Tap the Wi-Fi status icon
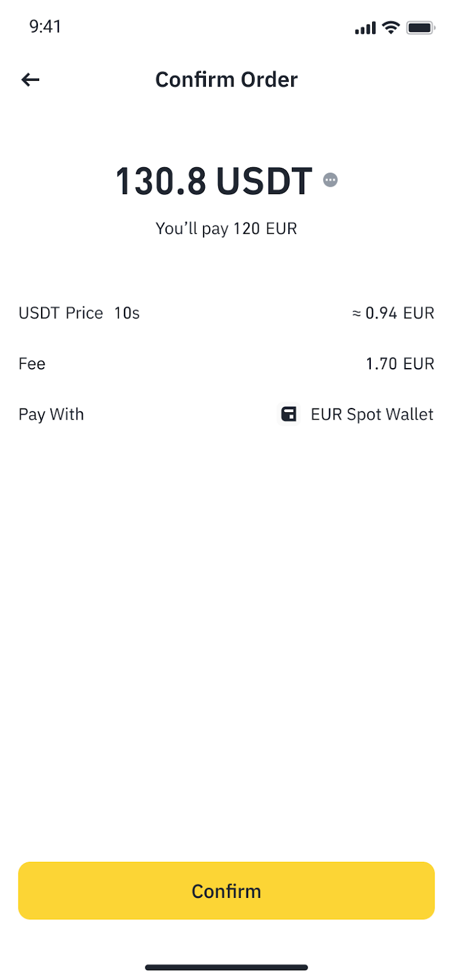Image resolution: width=453 pixels, height=980 pixels. point(390,28)
